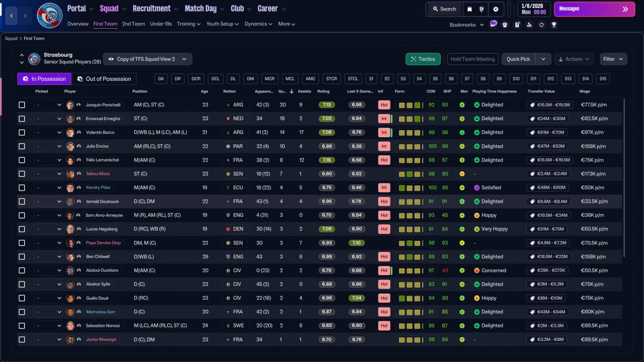Open the Picked dropdown for Emanuel Emegha
The width and height of the screenshot is (644, 362).
click(48, 119)
